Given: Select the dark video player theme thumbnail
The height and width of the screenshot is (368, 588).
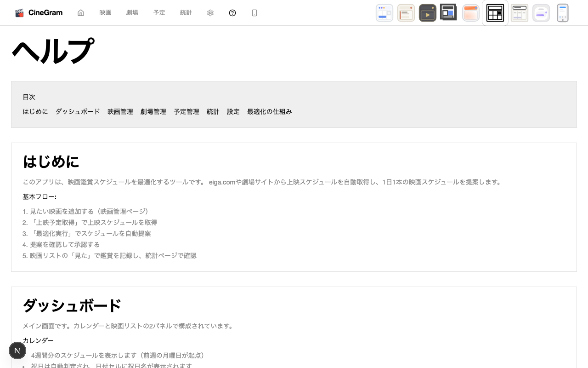Looking at the screenshot, I should click(x=427, y=13).
